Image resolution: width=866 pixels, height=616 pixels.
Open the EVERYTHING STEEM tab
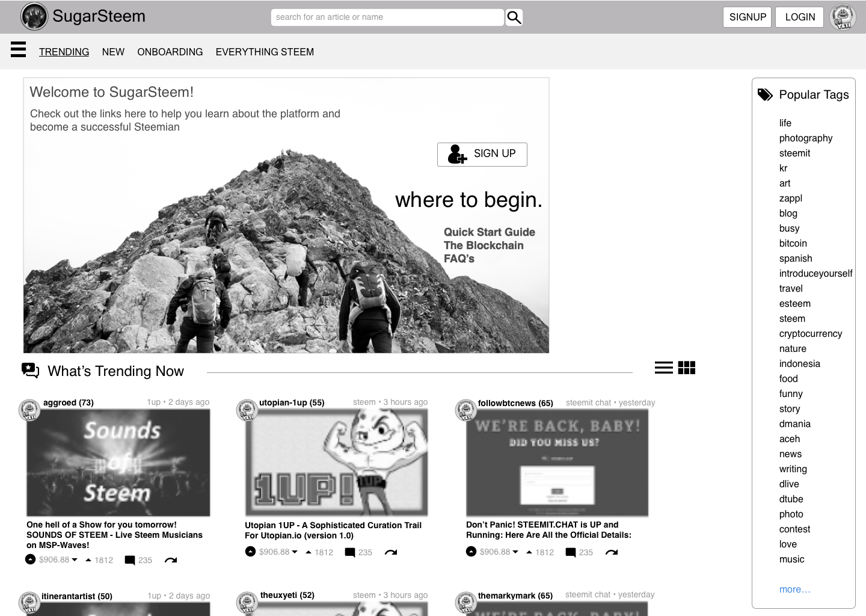pos(265,52)
